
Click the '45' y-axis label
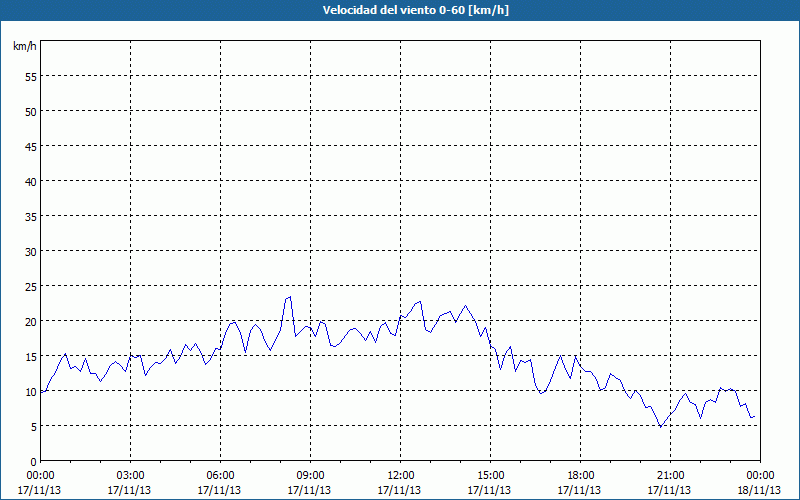tap(31, 146)
